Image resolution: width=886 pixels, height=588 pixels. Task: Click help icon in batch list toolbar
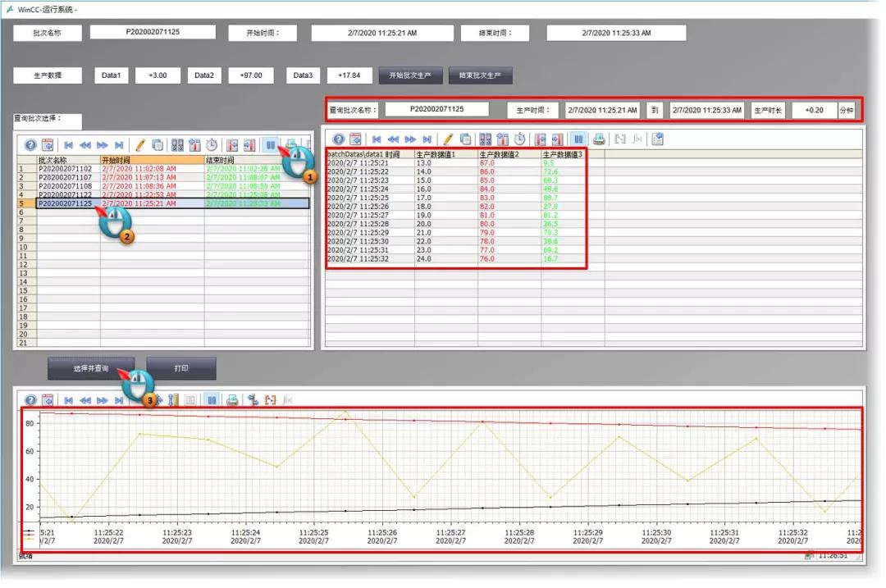click(30, 144)
